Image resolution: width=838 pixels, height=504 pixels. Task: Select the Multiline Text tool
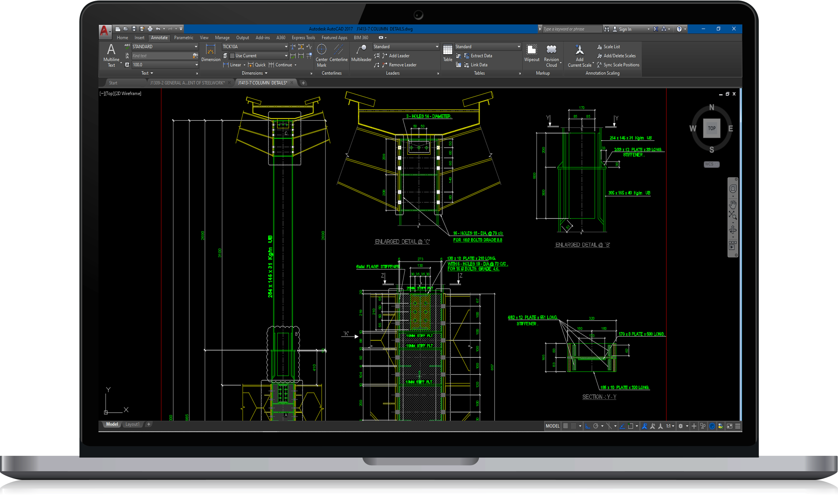111,55
